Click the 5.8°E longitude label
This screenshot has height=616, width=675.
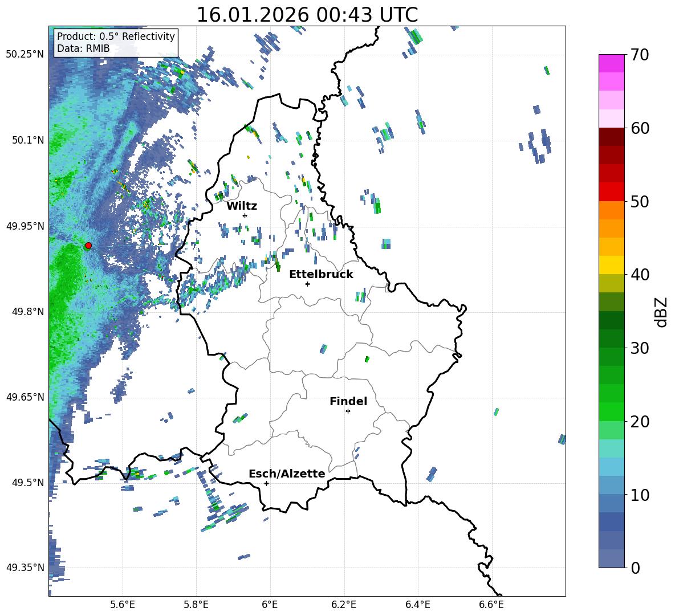pos(196,605)
